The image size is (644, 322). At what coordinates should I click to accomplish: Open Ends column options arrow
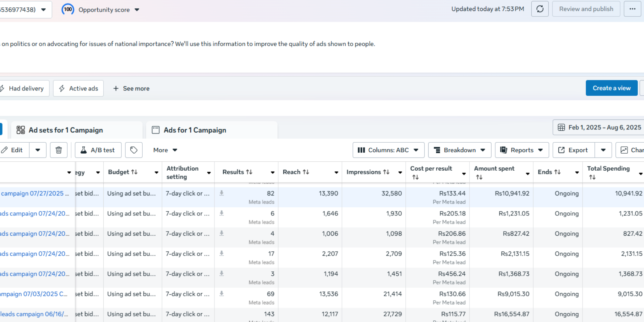pos(577,173)
